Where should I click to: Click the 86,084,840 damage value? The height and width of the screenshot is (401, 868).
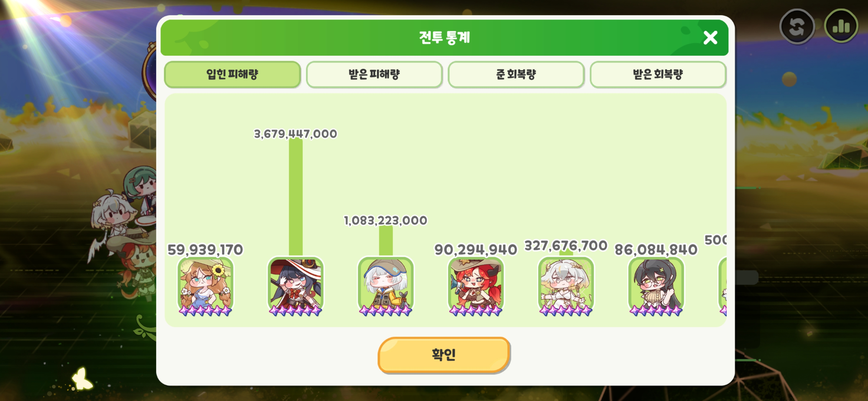656,250
